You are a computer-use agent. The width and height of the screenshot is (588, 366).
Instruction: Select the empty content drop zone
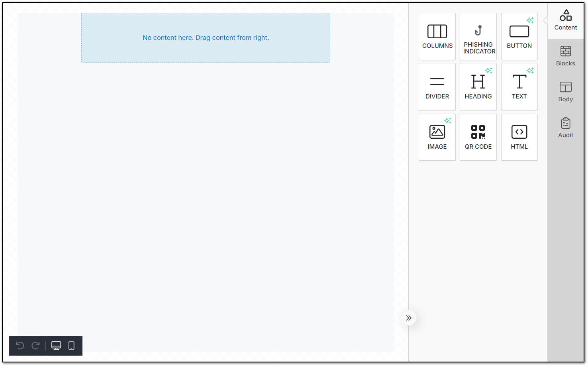[206, 37]
